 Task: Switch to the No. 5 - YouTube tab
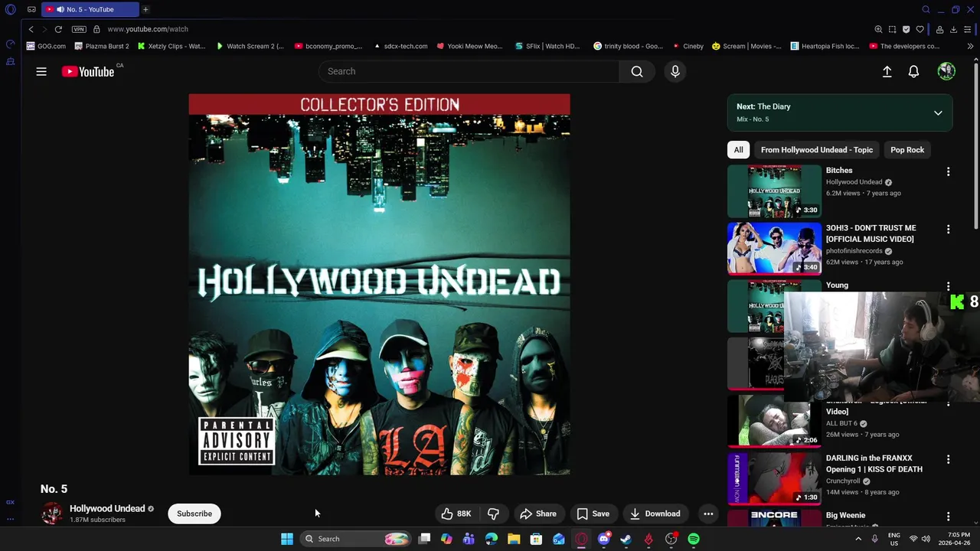(90, 9)
